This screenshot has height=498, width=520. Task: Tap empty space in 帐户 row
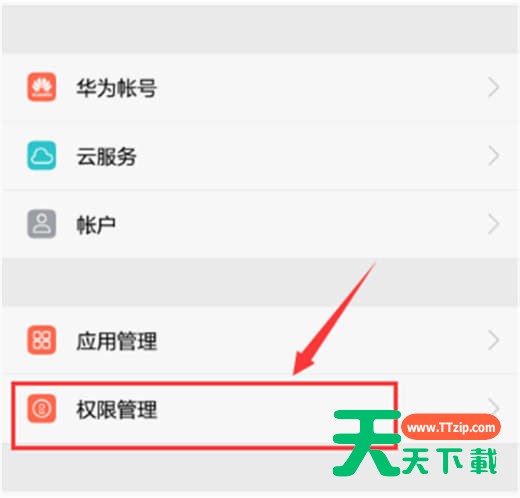[x=300, y=224]
